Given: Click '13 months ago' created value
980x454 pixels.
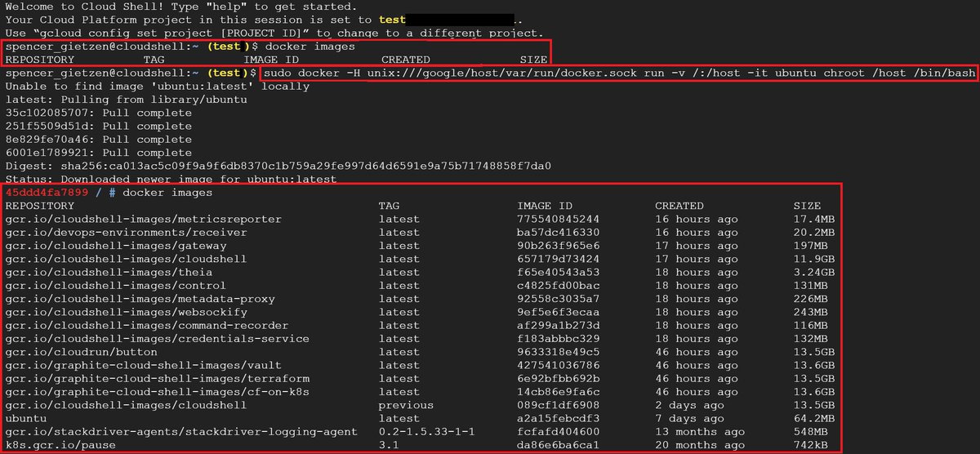Looking at the screenshot, I should coord(700,431).
